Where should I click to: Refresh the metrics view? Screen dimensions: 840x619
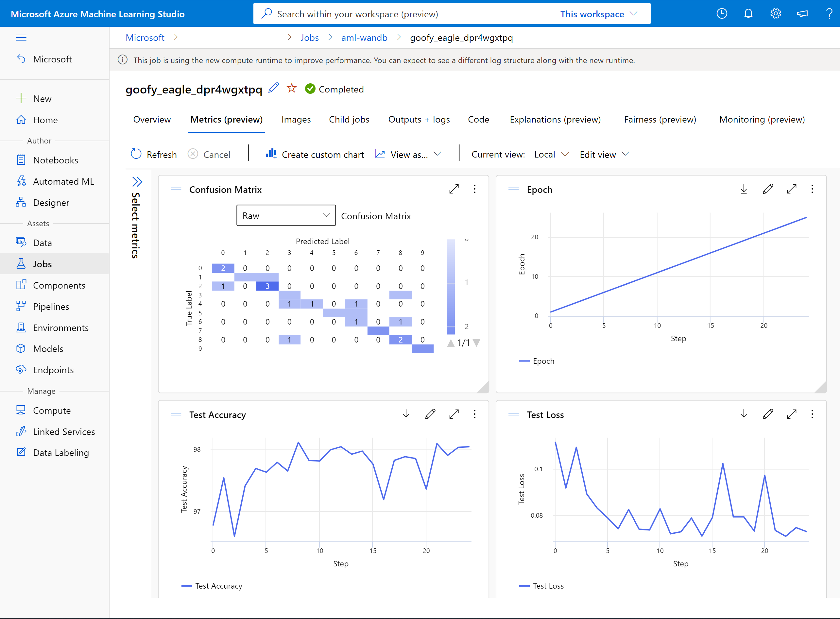coord(153,154)
